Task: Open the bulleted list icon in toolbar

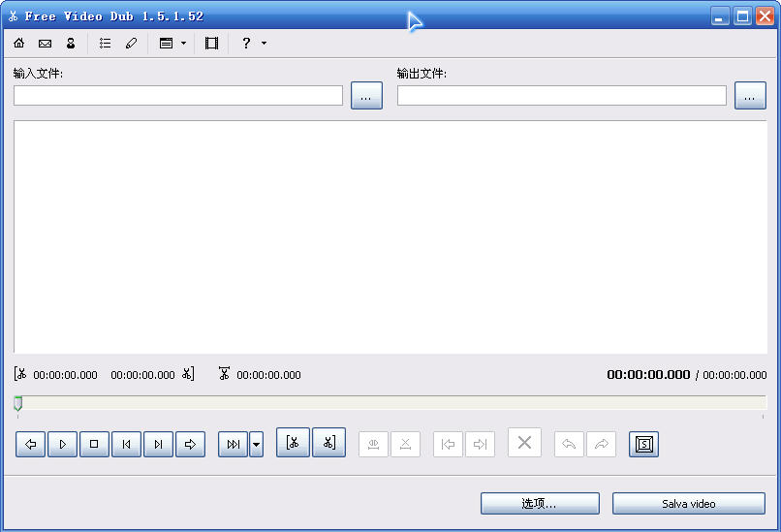Action: click(105, 44)
